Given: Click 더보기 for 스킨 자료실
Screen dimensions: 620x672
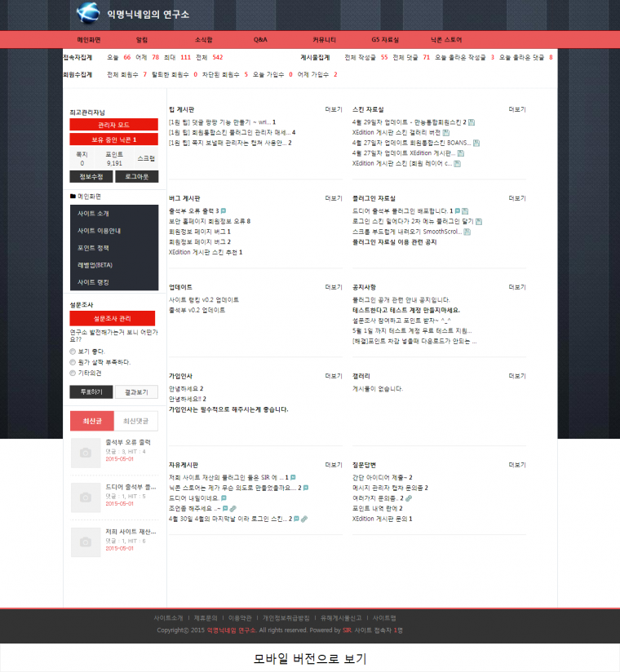Looking at the screenshot, I should point(517,109).
